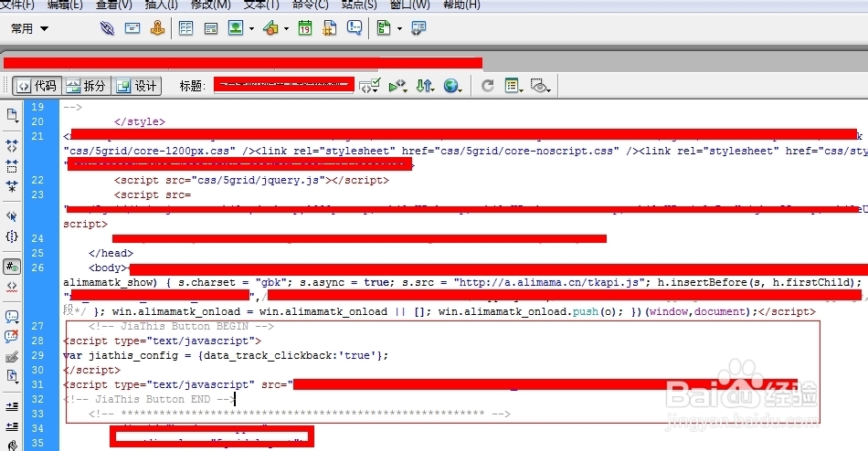Open the Validate Markup menu
The height and width of the screenshot is (451, 868).
pyautogui.click(x=397, y=86)
